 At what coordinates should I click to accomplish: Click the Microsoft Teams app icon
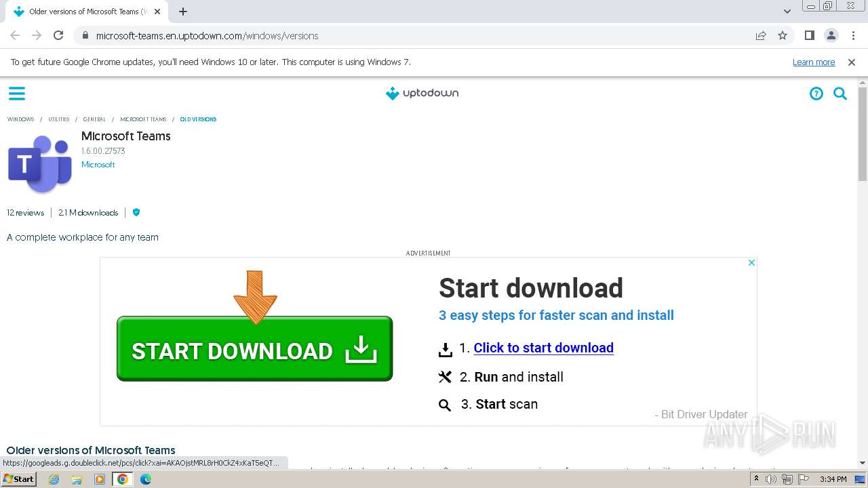click(40, 163)
